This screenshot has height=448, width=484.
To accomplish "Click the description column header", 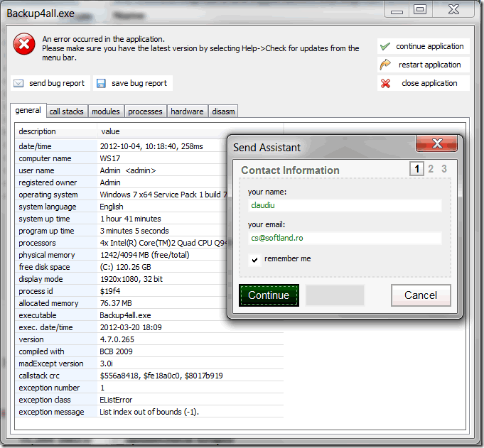I will [x=56, y=131].
